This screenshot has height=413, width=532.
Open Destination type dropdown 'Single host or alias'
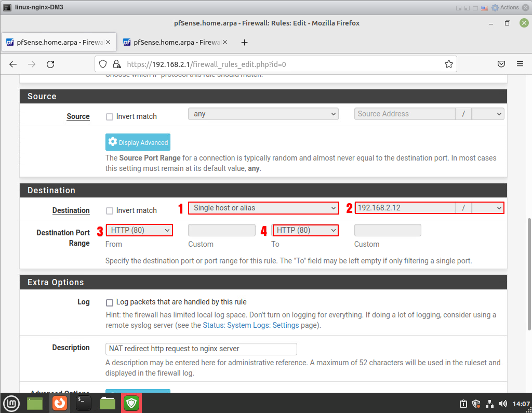[263, 208]
